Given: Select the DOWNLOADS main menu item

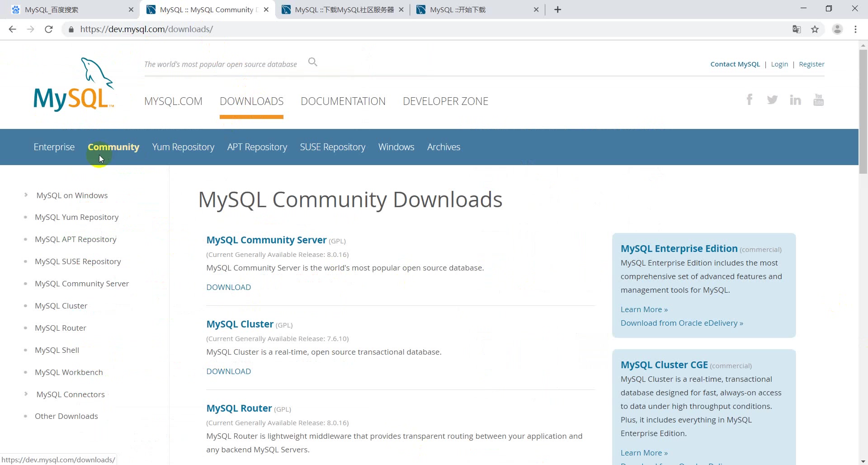Looking at the screenshot, I should 251,101.
